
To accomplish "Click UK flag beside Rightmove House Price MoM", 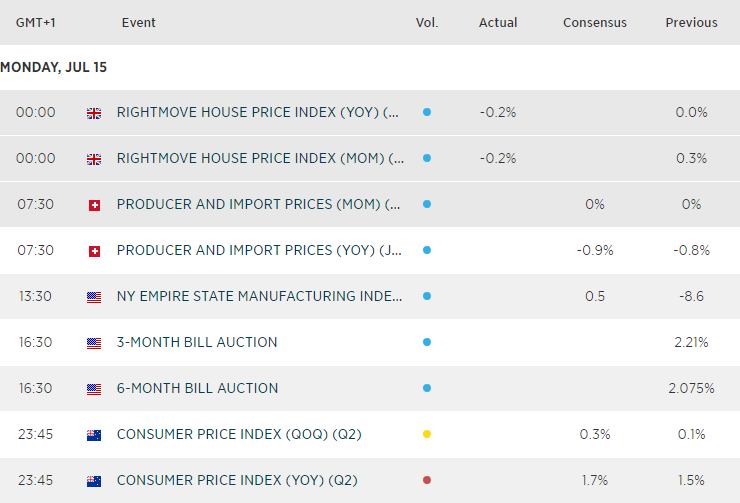I will click(x=95, y=159).
